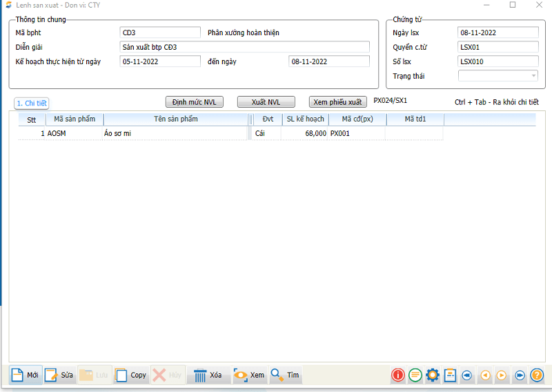Click the Định mức NVL button
552x392 pixels.
point(195,102)
